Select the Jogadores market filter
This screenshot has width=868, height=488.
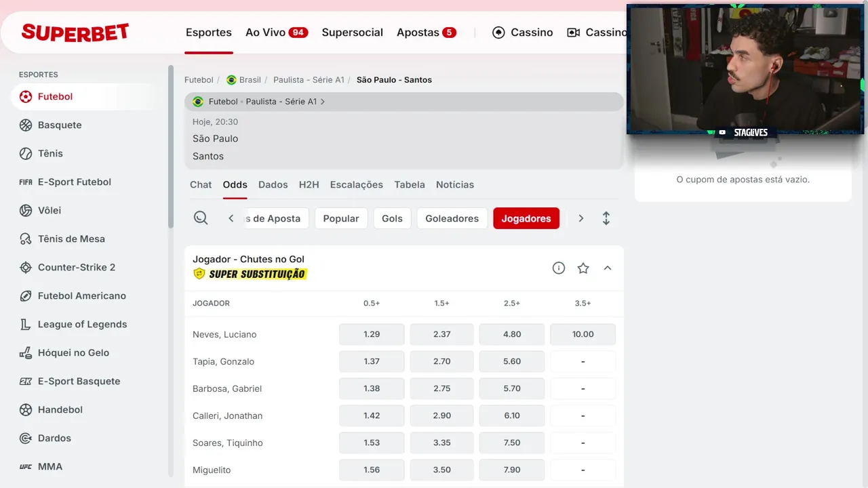click(x=526, y=218)
